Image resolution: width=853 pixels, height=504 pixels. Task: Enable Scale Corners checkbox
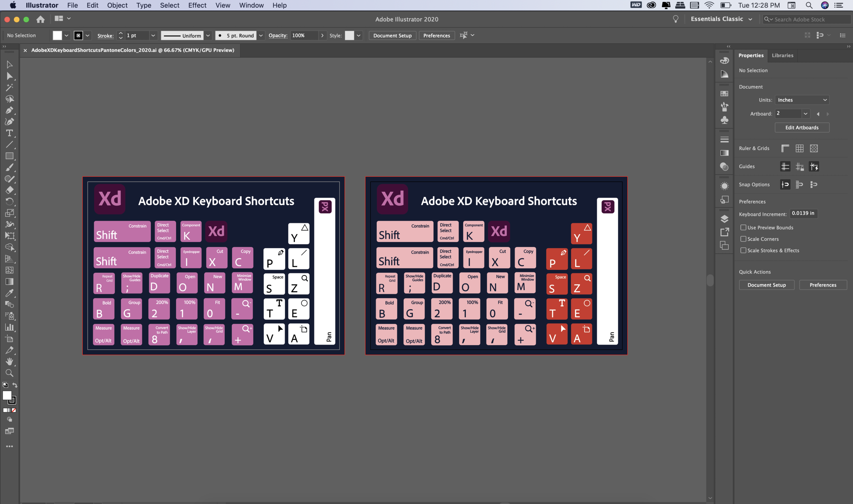pos(743,239)
